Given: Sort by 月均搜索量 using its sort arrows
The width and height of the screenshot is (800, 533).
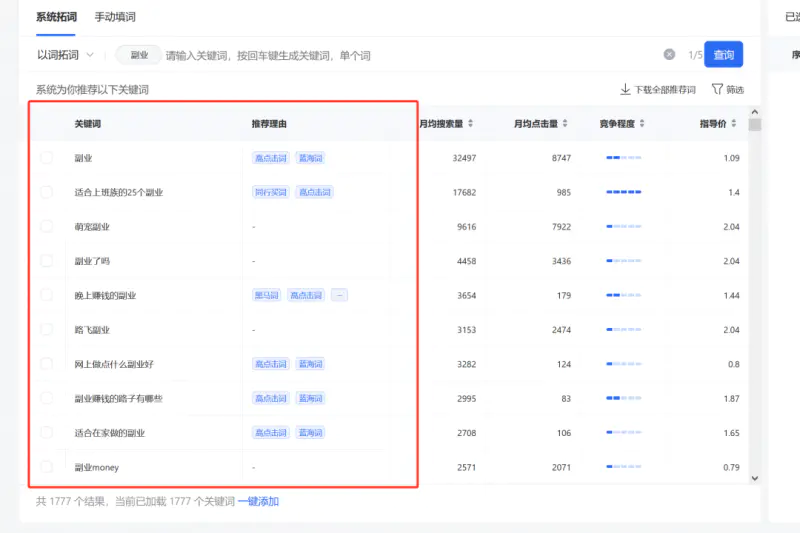Looking at the screenshot, I should 471,124.
